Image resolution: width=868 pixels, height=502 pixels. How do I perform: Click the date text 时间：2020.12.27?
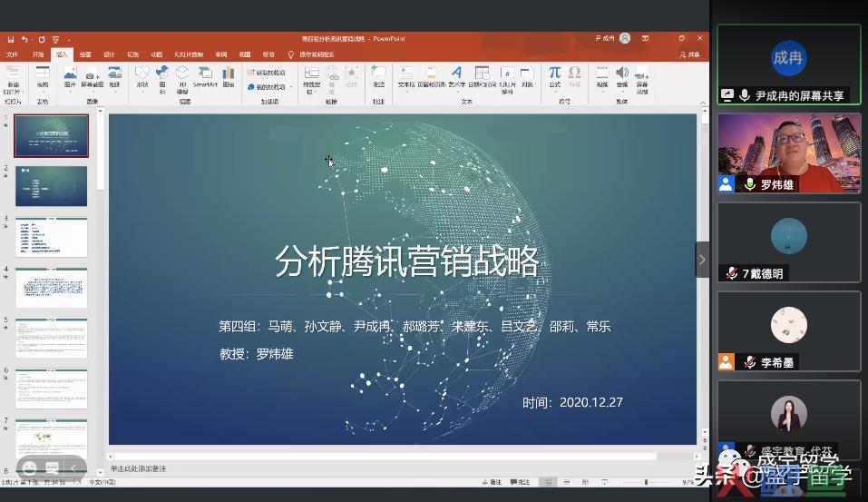(x=572, y=402)
